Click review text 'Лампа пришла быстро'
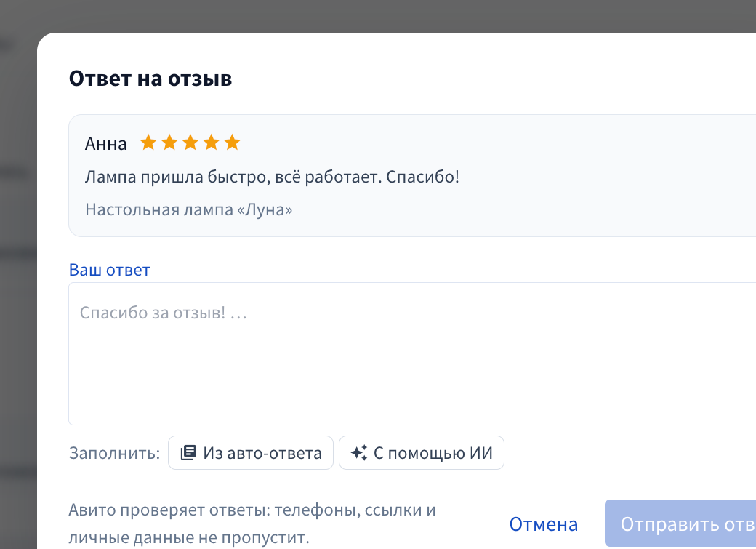This screenshot has width=756, height=549. (x=177, y=177)
